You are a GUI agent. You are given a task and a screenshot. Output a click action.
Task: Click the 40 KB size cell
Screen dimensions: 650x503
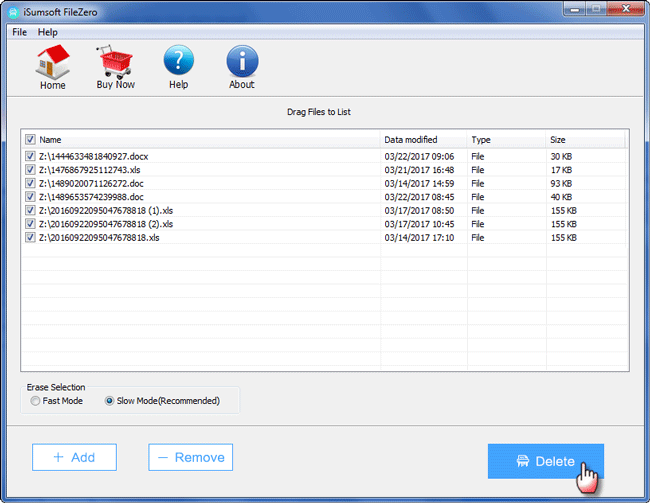click(x=561, y=197)
